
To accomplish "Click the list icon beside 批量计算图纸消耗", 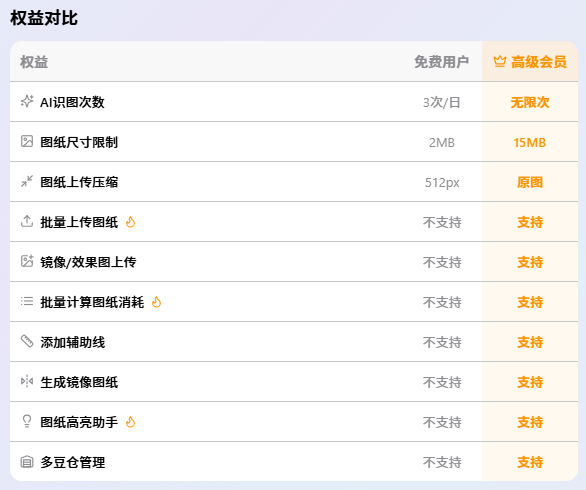I will (27, 301).
